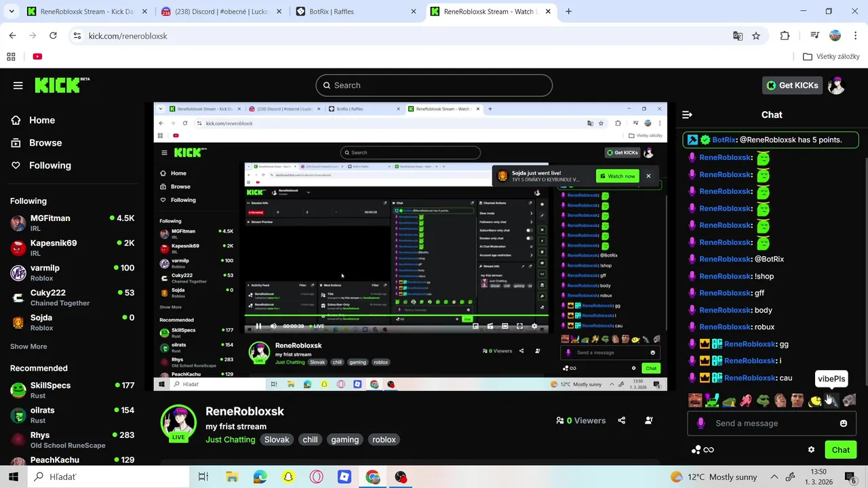This screenshot has height=488, width=868.
Task: Click the browser address bar URL
Action: click(x=127, y=36)
